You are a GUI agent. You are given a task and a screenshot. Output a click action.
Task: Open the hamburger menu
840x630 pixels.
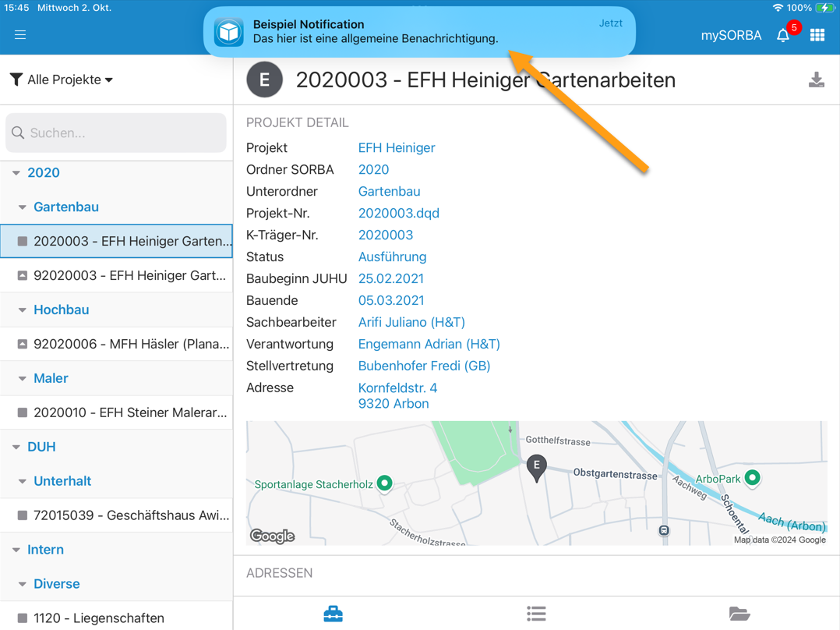20,35
